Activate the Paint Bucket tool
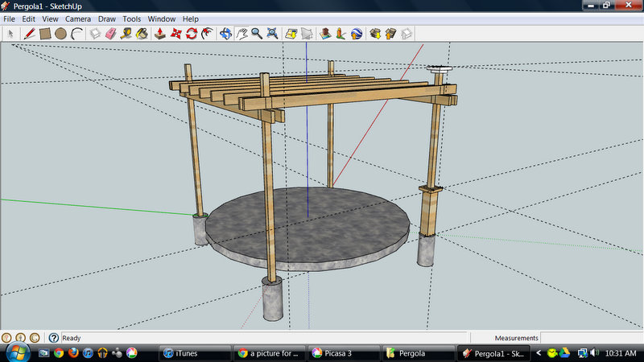The image size is (644, 362). pos(142,34)
